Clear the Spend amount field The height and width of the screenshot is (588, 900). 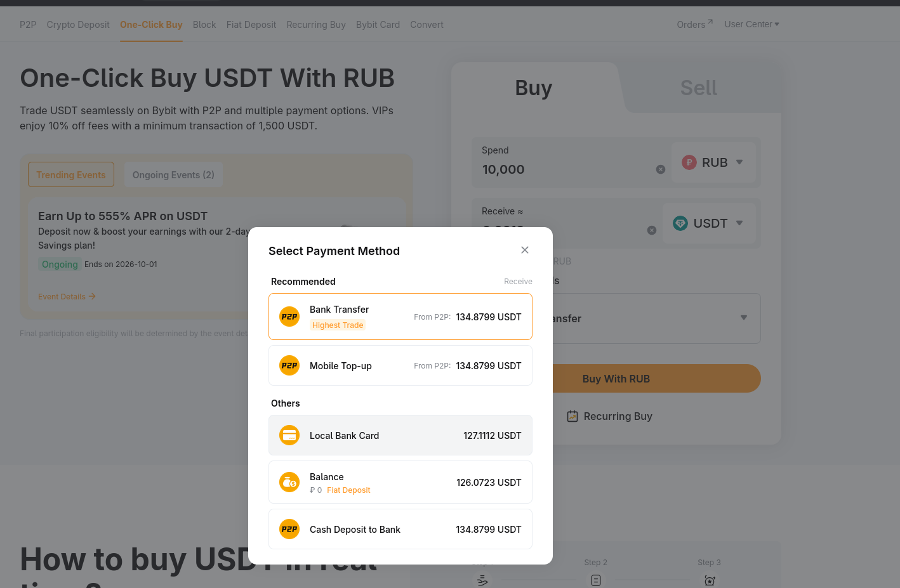pos(661,169)
